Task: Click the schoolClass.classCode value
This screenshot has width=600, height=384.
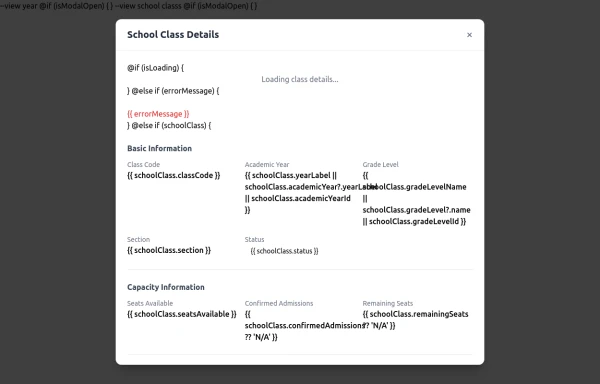Action: [x=174, y=175]
